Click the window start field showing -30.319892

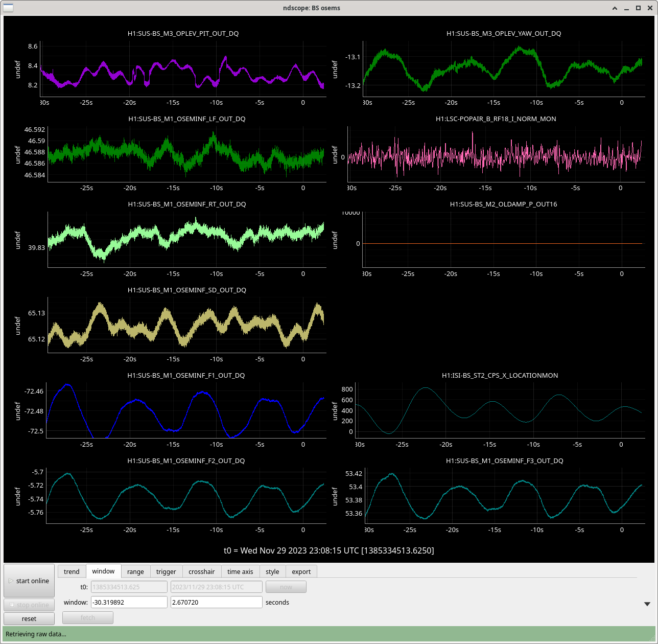coord(129,602)
